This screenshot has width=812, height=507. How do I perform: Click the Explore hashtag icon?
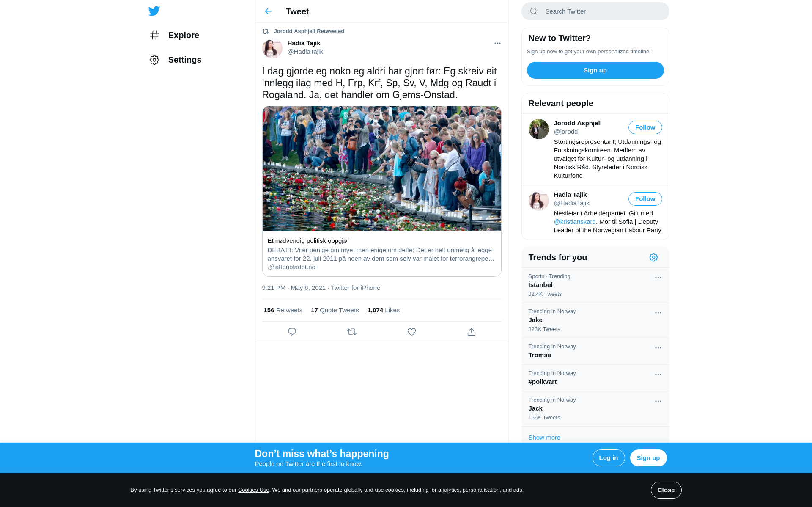[x=154, y=35]
